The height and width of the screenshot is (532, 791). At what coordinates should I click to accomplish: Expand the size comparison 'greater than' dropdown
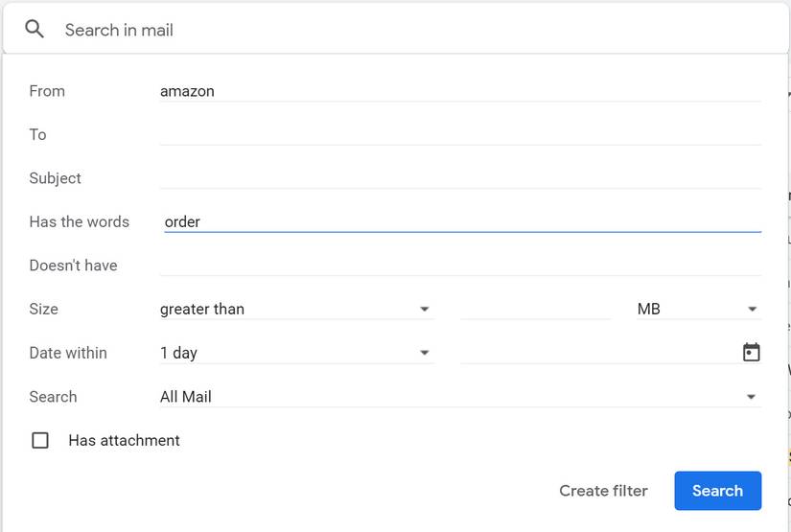[x=296, y=309]
